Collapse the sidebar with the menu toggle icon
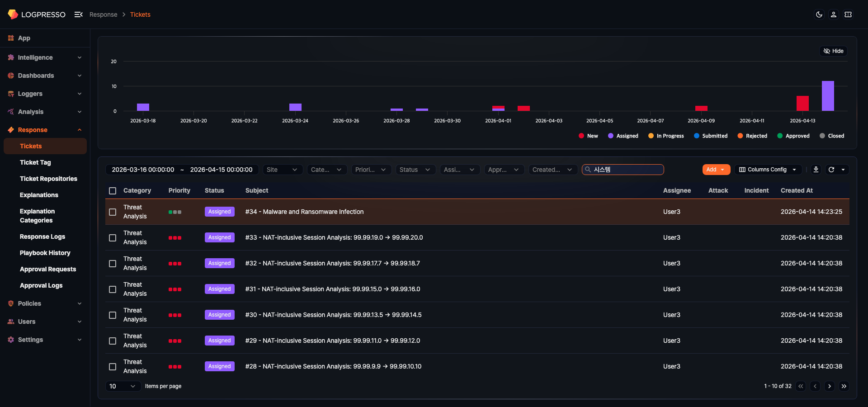 [79, 14]
